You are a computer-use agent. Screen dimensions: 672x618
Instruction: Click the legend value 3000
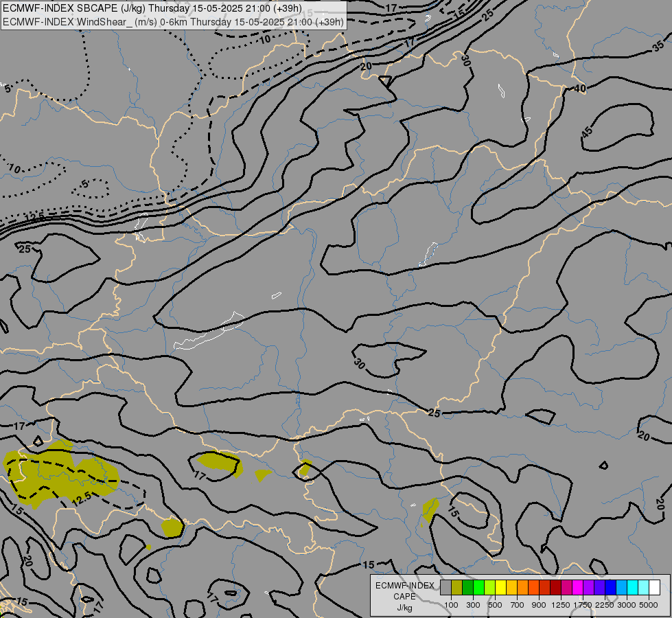click(626, 605)
